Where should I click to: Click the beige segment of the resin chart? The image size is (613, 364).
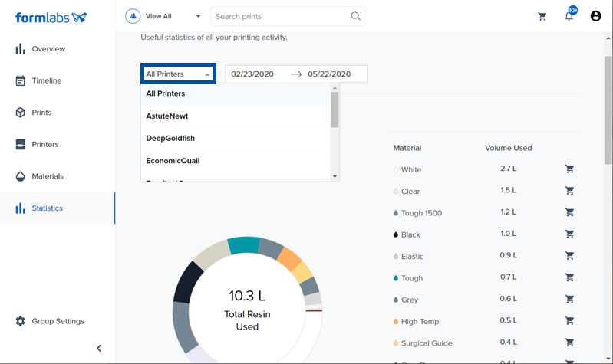212,256
